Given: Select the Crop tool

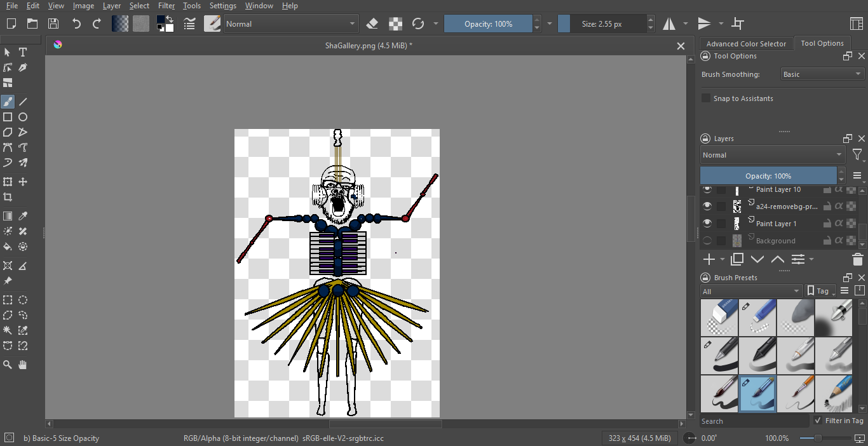Looking at the screenshot, I should pos(8,197).
